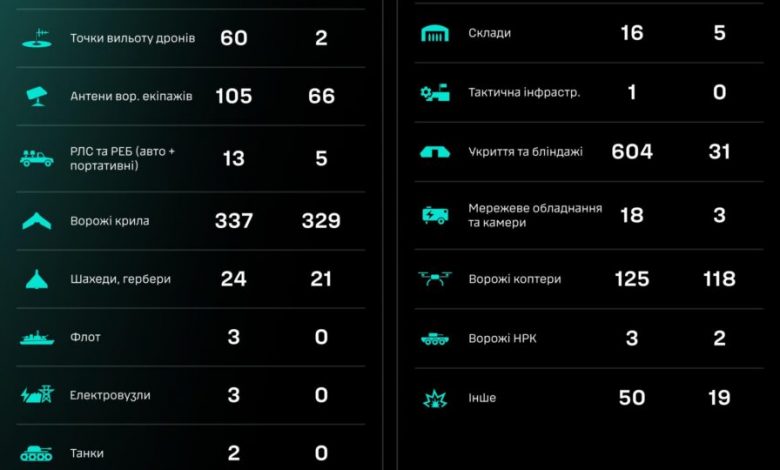
Task: Select the Ворожі коптери text label
Action: (515, 279)
